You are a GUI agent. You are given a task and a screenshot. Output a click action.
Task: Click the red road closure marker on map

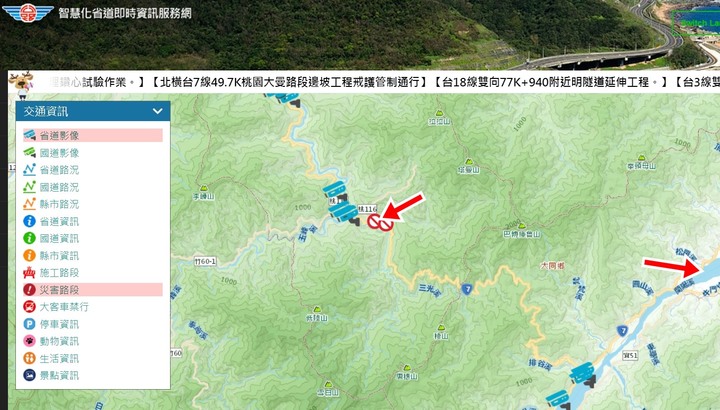380,223
